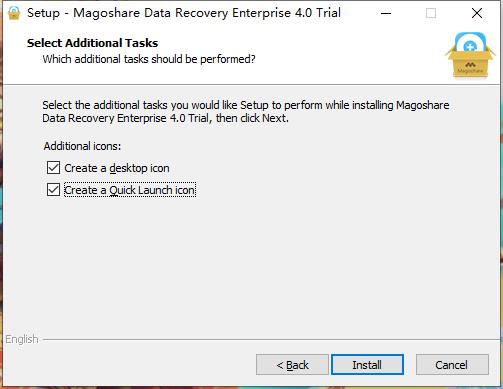
Task: Click the "Which additional tasks should be performed?" subtitle
Action: pos(149,59)
